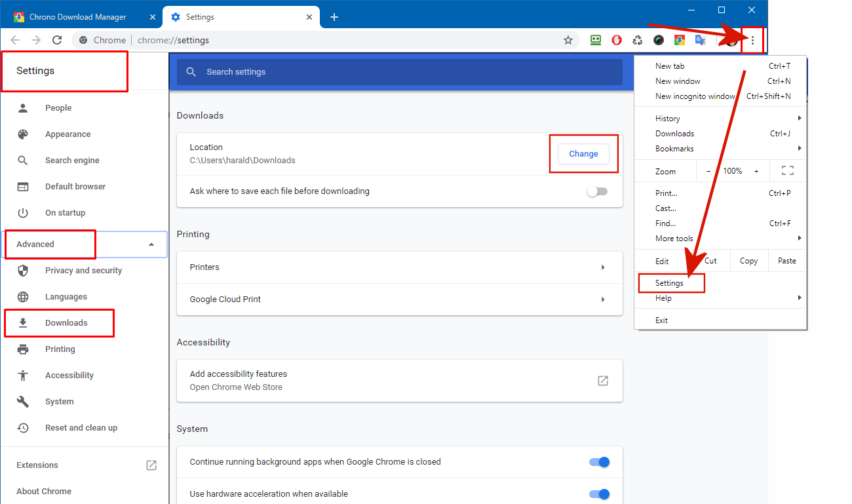The height and width of the screenshot is (504, 852).
Task: Open the black camera lens extension
Action: point(659,40)
